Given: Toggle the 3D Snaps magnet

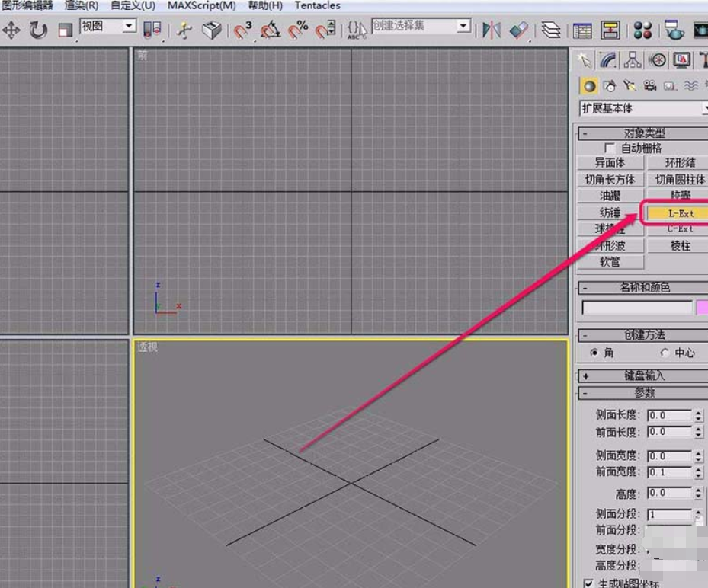Looking at the screenshot, I should tap(243, 30).
